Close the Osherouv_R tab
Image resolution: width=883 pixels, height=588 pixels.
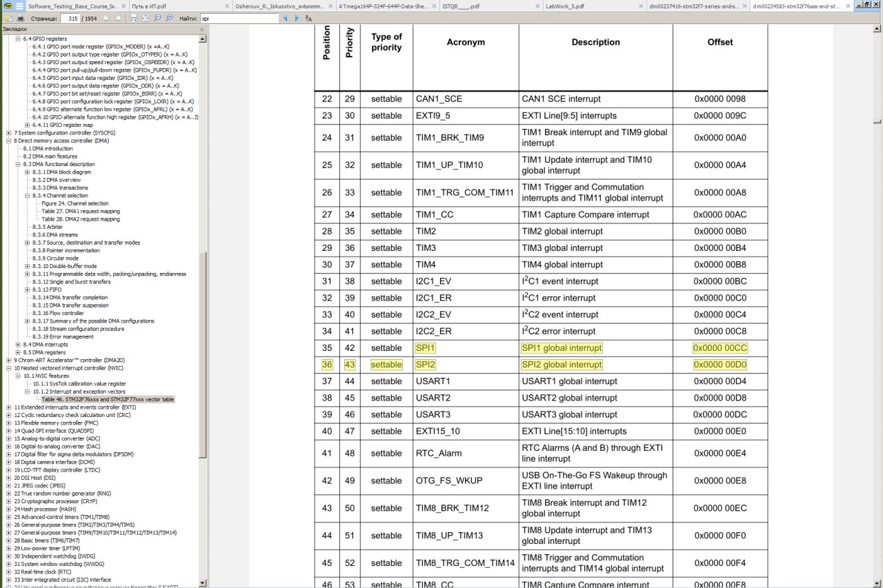(x=330, y=6)
